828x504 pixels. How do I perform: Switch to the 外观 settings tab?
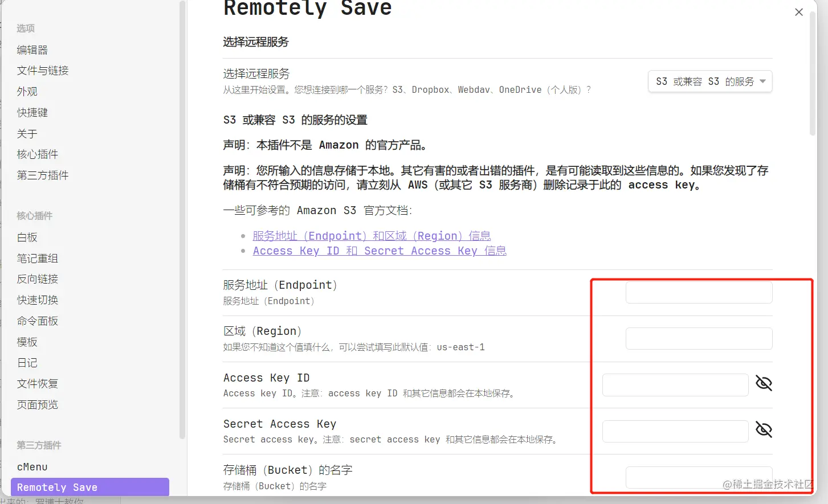27,91
